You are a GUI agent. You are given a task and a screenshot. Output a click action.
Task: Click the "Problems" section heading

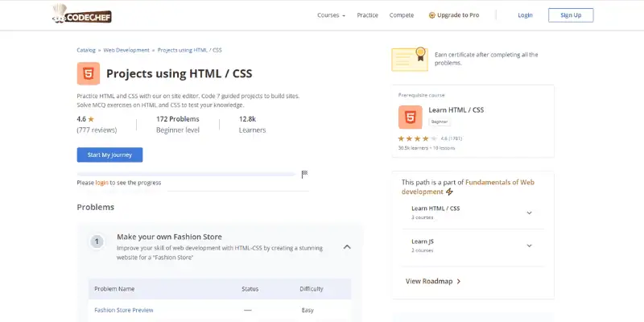click(x=95, y=207)
